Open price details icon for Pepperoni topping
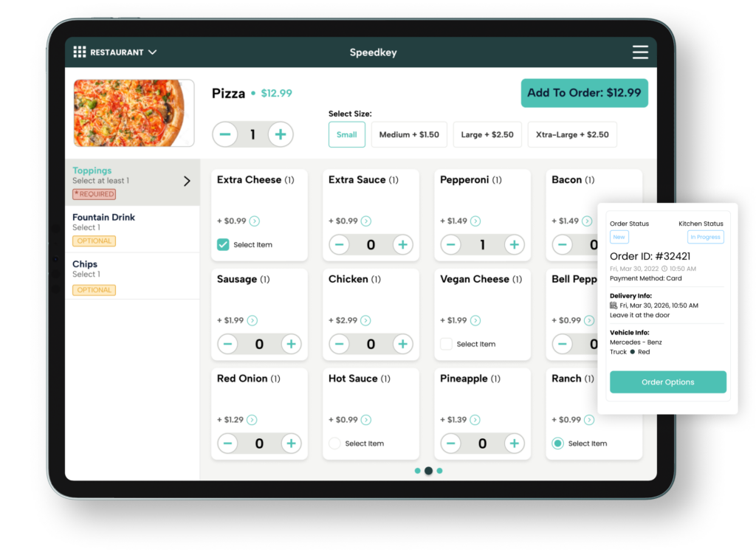Viewport: 756px width, 552px height. point(476,219)
